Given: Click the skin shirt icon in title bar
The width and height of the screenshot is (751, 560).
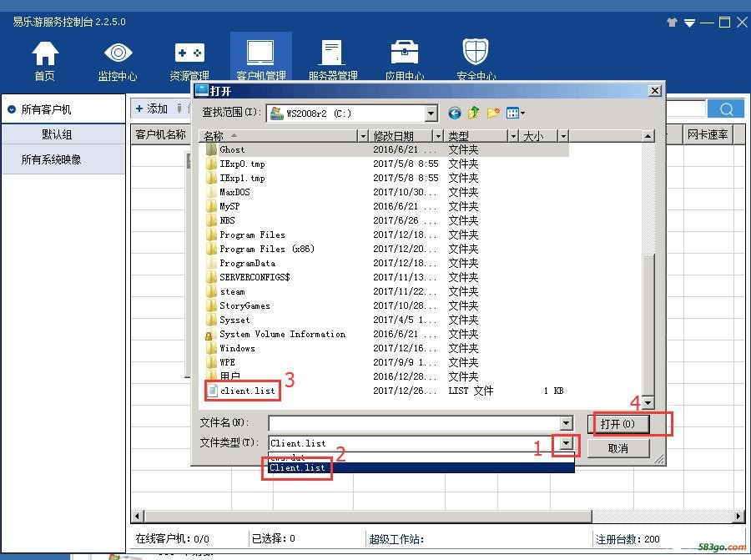Looking at the screenshot, I should (x=672, y=22).
